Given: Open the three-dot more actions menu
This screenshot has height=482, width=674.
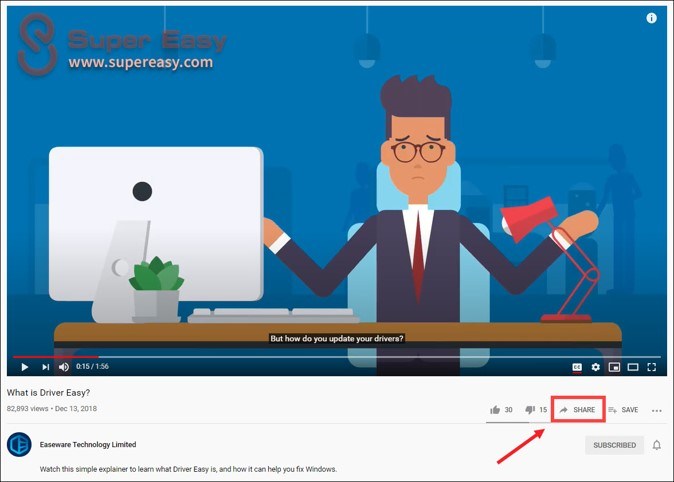Looking at the screenshot, I should [656, 411].
